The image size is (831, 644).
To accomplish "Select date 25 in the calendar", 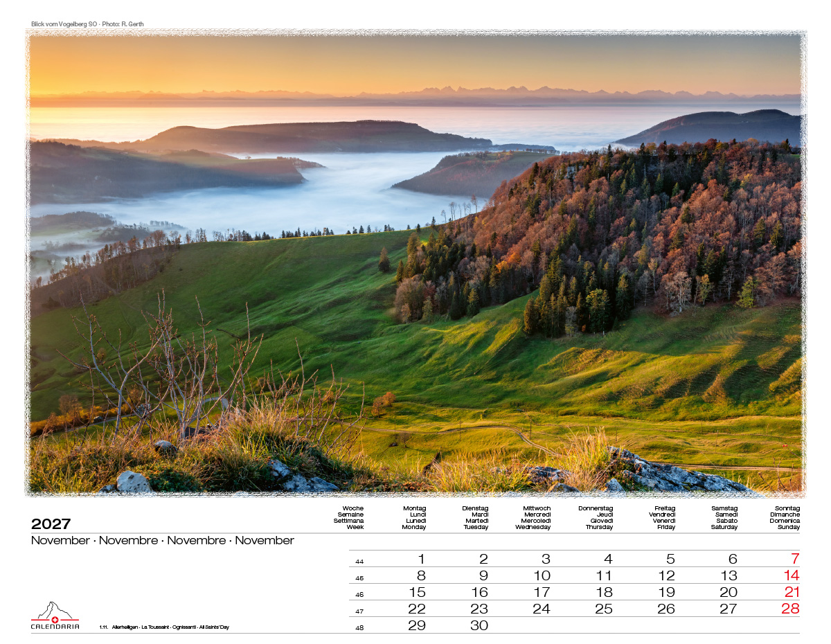I will (x=604, y=609).
